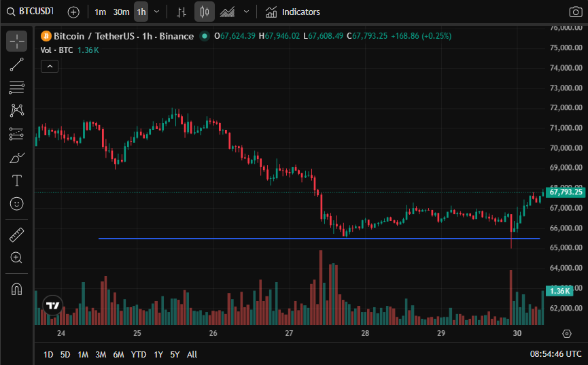Select the crosshair cursor tool
This screenshot has height=365, width=588.
coord(16,41)
